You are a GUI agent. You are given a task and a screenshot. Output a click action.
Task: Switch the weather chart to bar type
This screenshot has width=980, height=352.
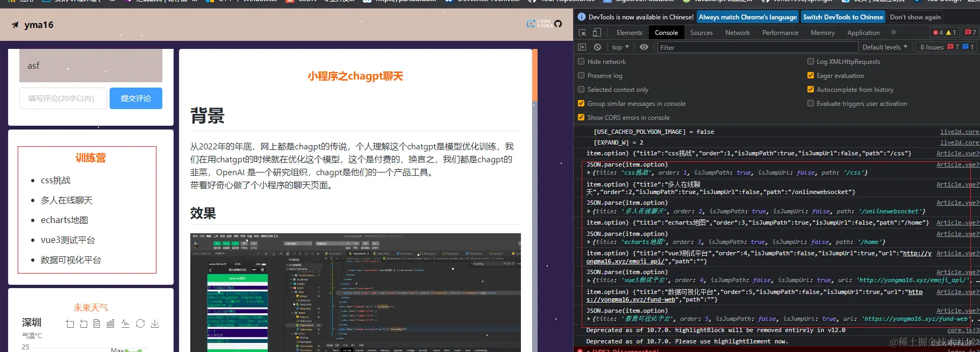coord(111,324)
